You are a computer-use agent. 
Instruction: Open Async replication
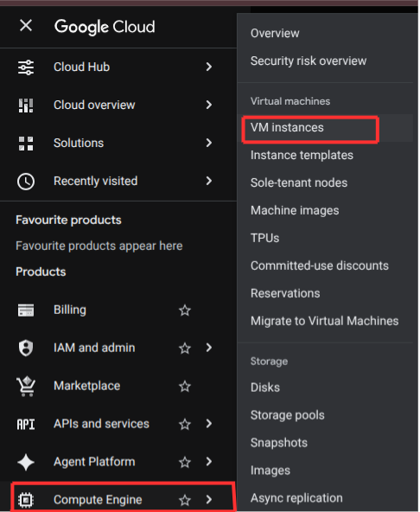[x=297, y=498]
